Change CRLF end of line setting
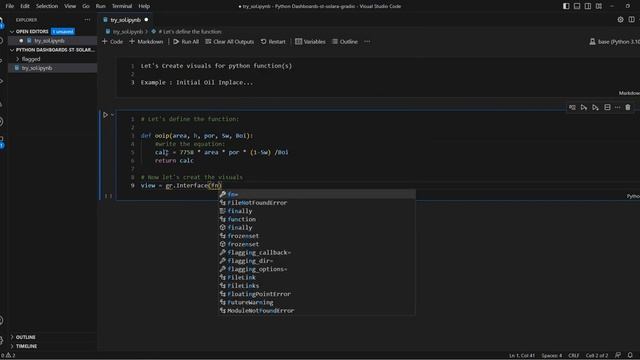Image resolution: width=640 pixels, height=360 pixels. pyautogui.click(x=573, y=356)
